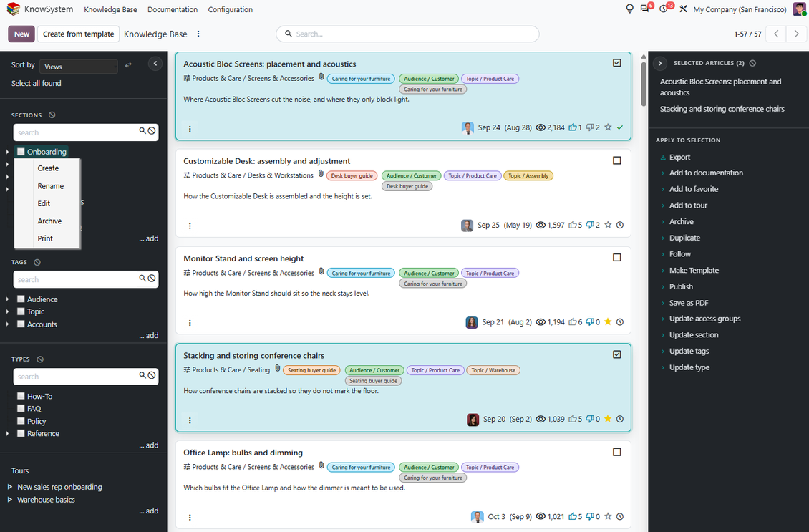Select the Monitor Stand article checkbox
Screen dimensions: 809x532
pyautogui.click(x=616, y=258)
